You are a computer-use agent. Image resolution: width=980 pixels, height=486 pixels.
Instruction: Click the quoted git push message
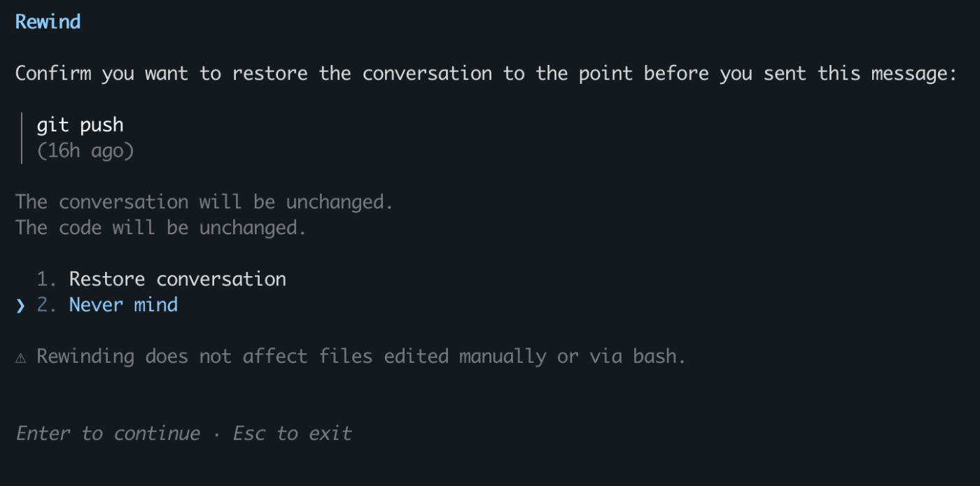(80, 125)
